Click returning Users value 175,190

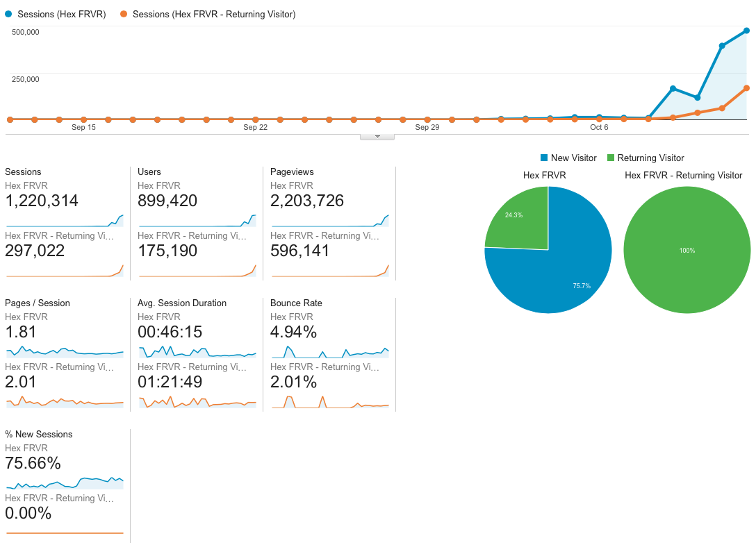pyautogui.click(x=167, y=251)
